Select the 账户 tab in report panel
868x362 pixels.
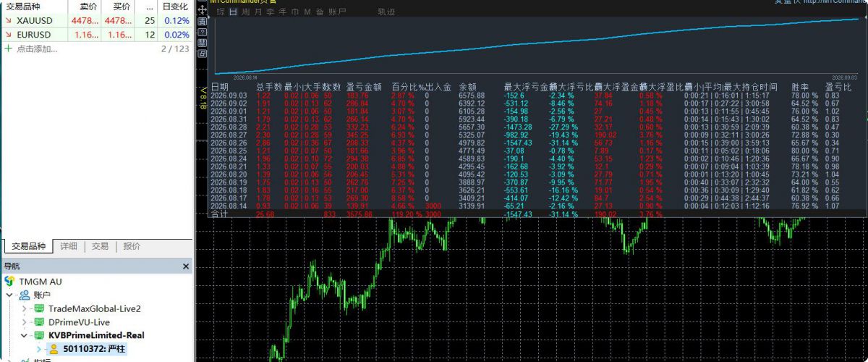(x=338, y=12)
